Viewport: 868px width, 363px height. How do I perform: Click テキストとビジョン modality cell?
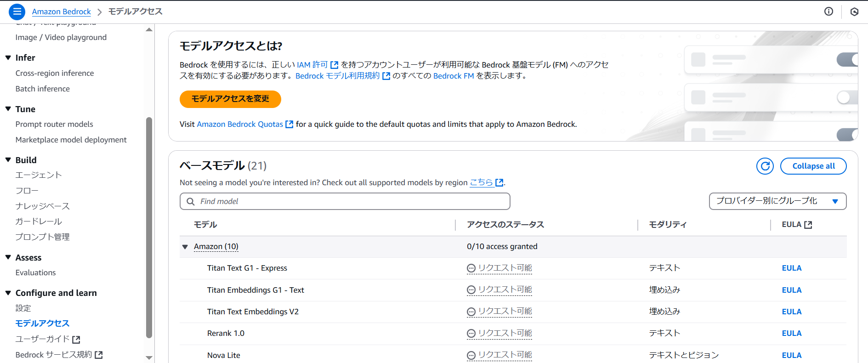click(x=684, y=355)
